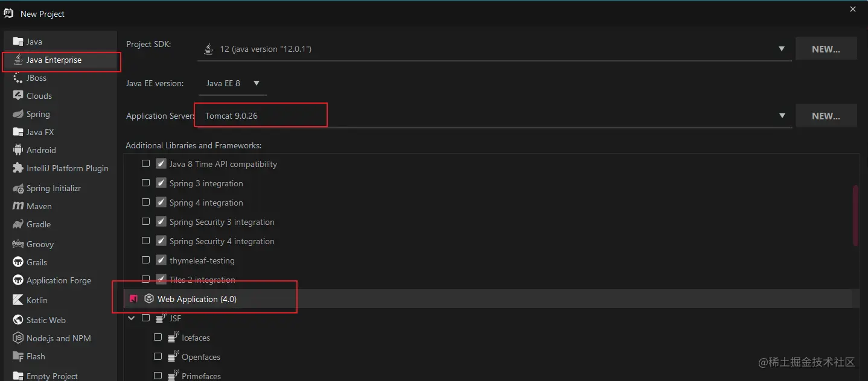Click NEW button next to Project SDK
Screen dimensions: 868x381
[x=826, y=49]
